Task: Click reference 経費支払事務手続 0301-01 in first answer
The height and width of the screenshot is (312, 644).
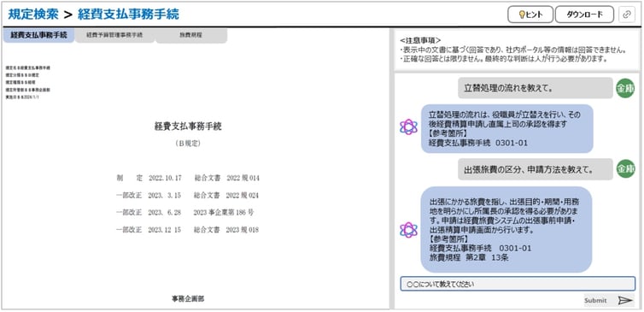Action: [x=478, y=143]
